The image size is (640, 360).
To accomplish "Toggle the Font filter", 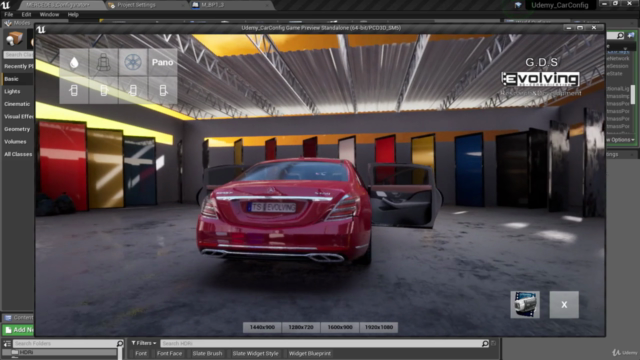I will (141, 353).
